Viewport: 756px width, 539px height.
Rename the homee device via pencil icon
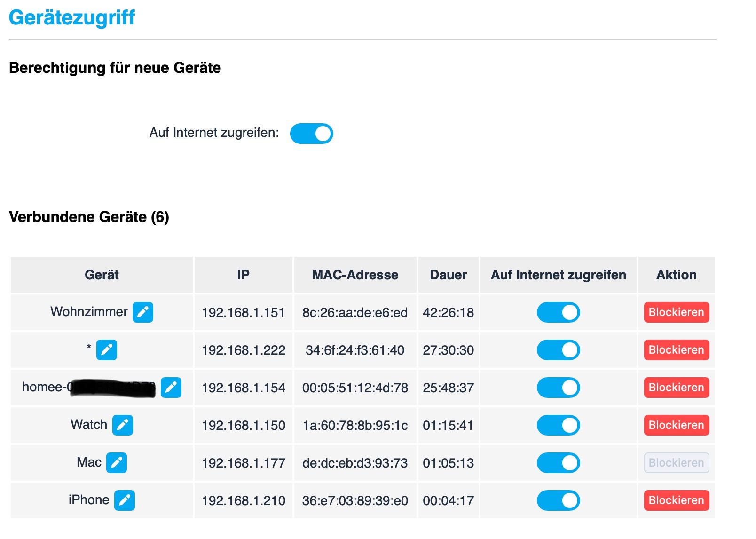point(171,388)
